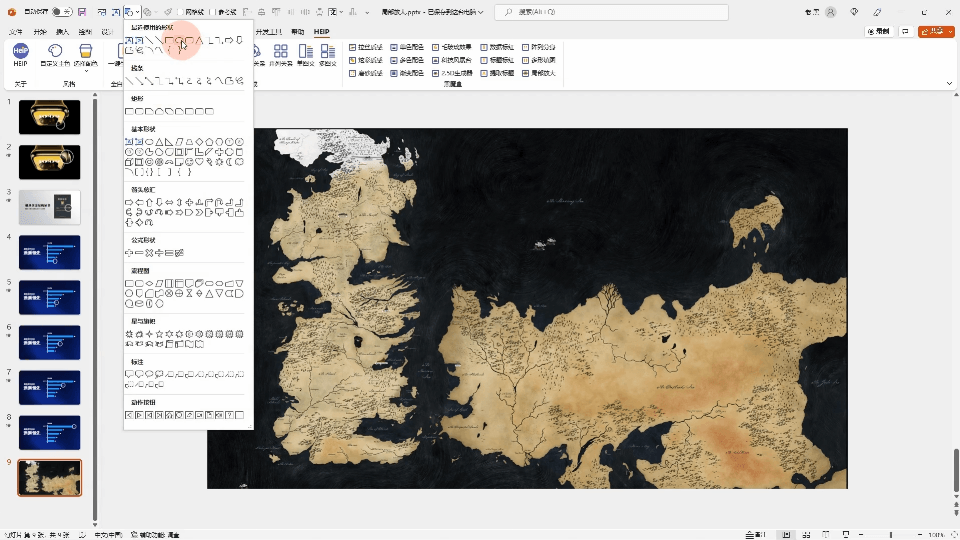Open the custom theme color palette tool
Image resolution: width=960 pixels, height=540 pixels.
pyautogui.click(x=55, y=55)
